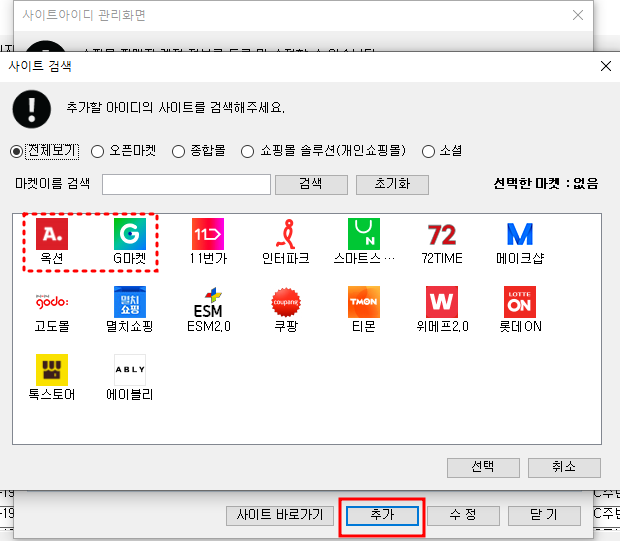
Task: Choose the 종합몰 radio option
Action: click(178, 151)
